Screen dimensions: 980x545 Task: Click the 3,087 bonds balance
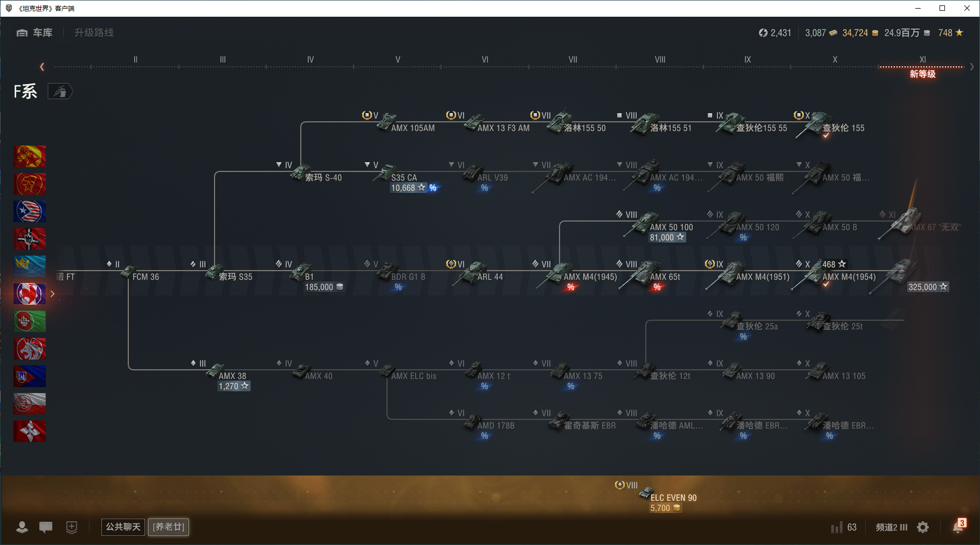(x=821, y=33)
